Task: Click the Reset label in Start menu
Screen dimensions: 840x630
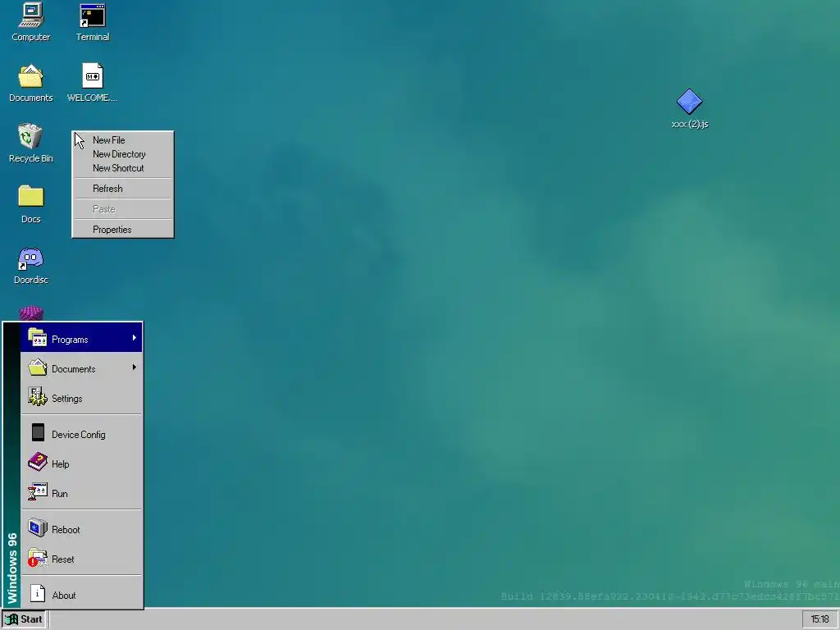Action: (63, 559)
